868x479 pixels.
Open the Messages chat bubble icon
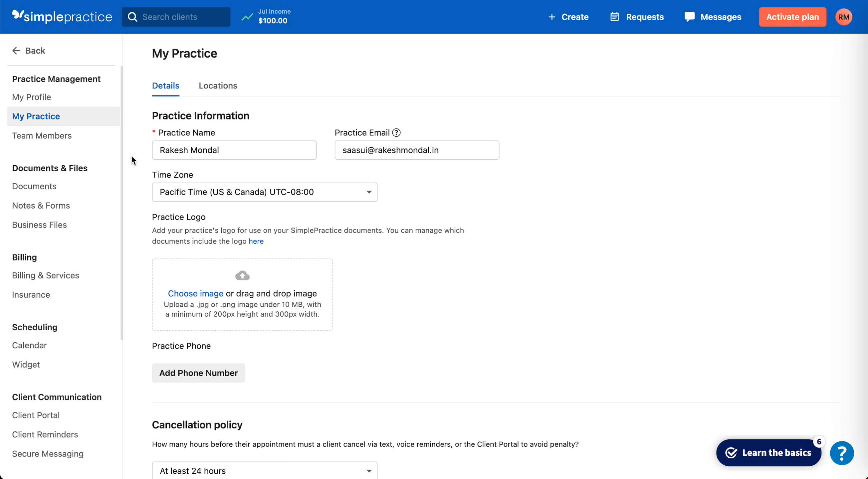click(689, 17)
